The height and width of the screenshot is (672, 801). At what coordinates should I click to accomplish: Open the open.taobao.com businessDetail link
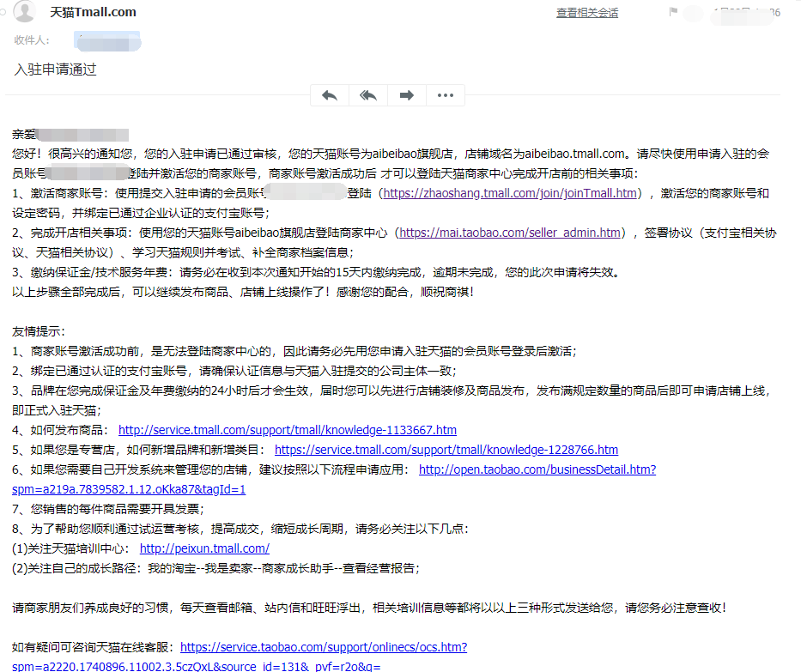click(x=537, y=469)
